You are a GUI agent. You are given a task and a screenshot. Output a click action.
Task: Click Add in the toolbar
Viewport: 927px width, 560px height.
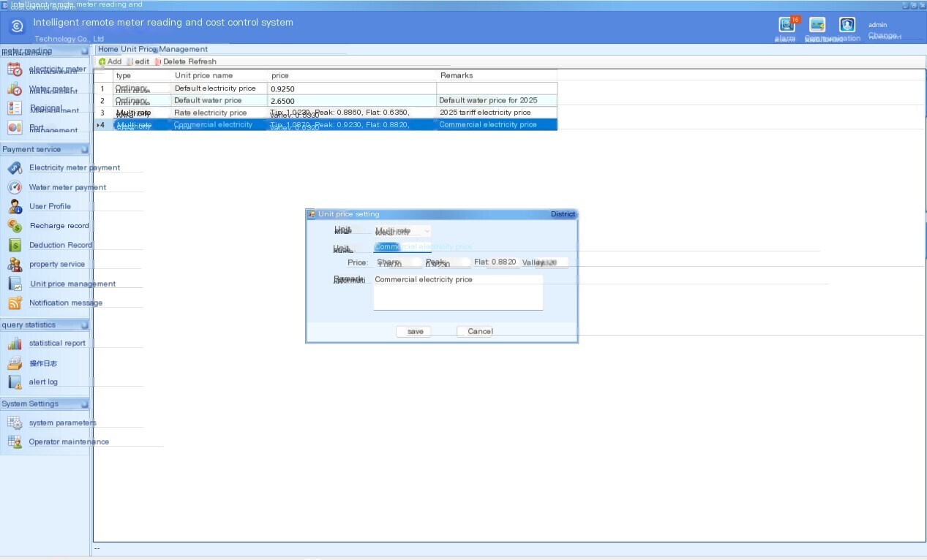pos(110,62)
